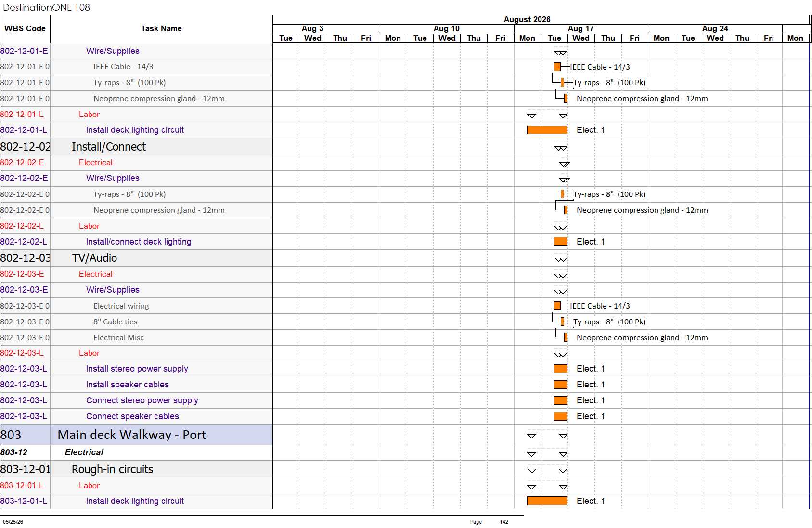Viewport: 812px width, 528px height.
Task: Select the IEEE Cable - 14/3 task name
Action: tap(123, 67)
